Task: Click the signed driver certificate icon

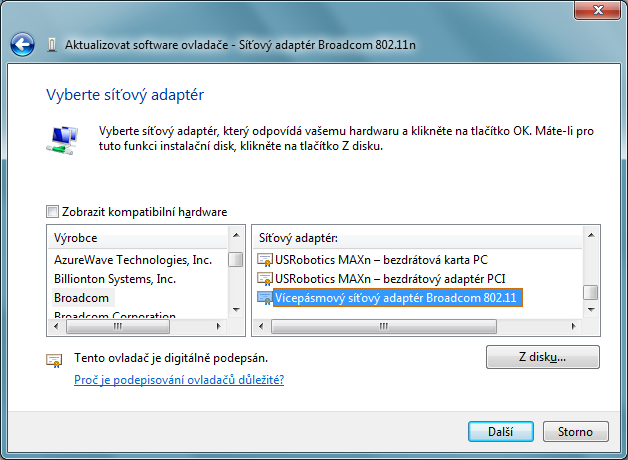Action: tap(54, 360)
